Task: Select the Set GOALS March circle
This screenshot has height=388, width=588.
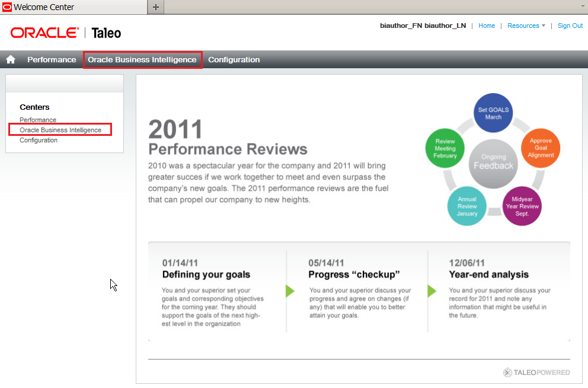Action: pyautogui.click(x=493, y=113)
